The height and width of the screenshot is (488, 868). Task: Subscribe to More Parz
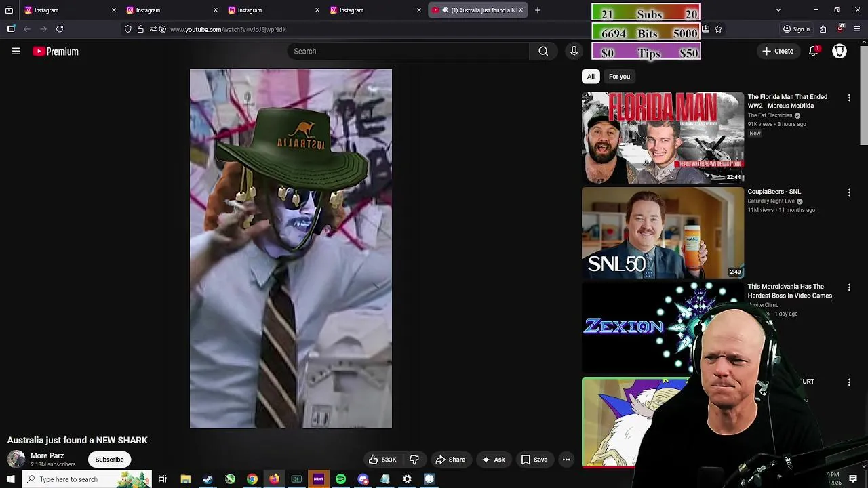[x=109, y=460]
